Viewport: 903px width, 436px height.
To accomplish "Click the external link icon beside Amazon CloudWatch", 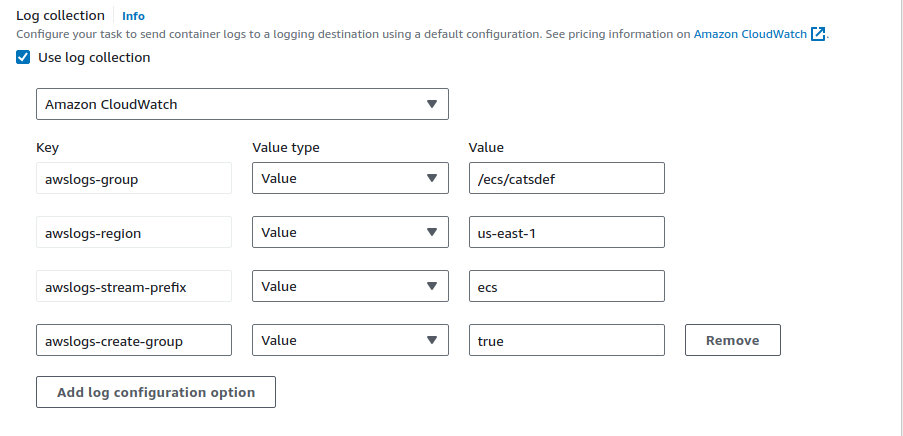I will 818,34.
